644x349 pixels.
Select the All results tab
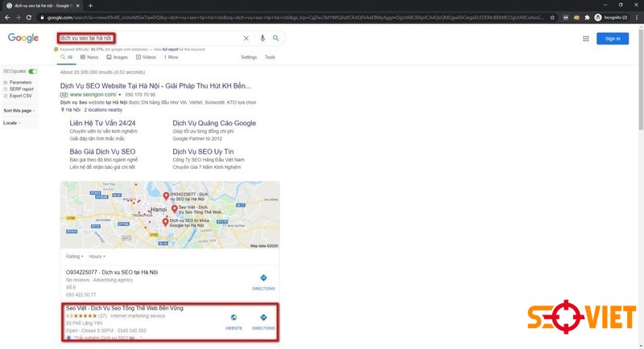click(x=67, y=57)
